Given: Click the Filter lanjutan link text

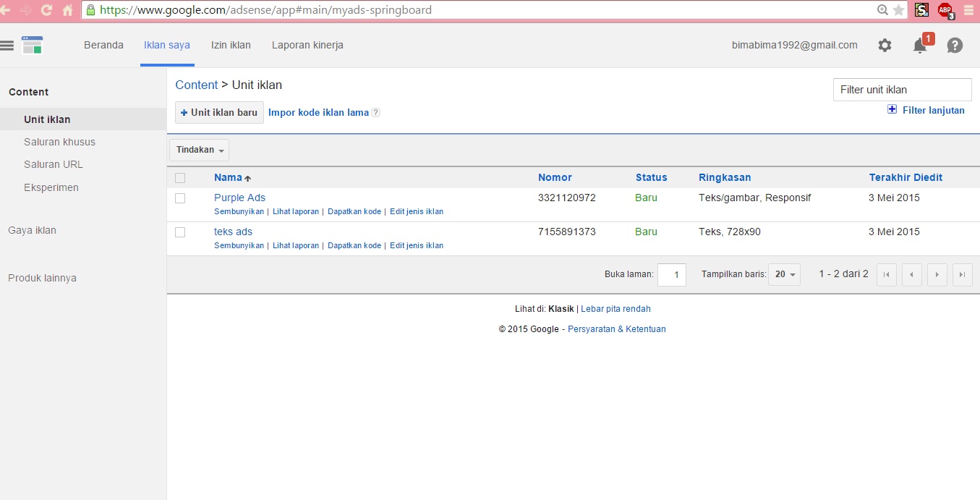Looking at the screenshot, I should (934, 110).
